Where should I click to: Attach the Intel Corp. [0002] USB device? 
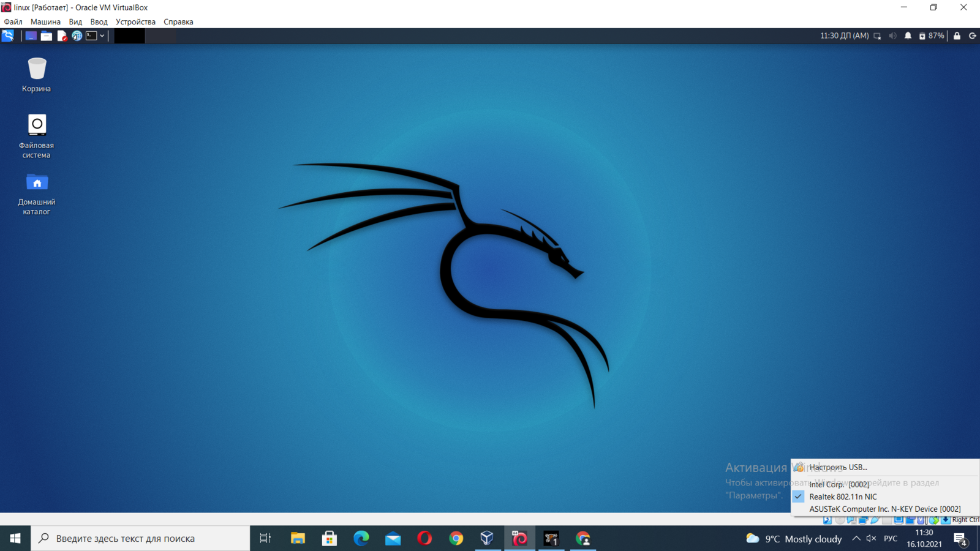885,484
